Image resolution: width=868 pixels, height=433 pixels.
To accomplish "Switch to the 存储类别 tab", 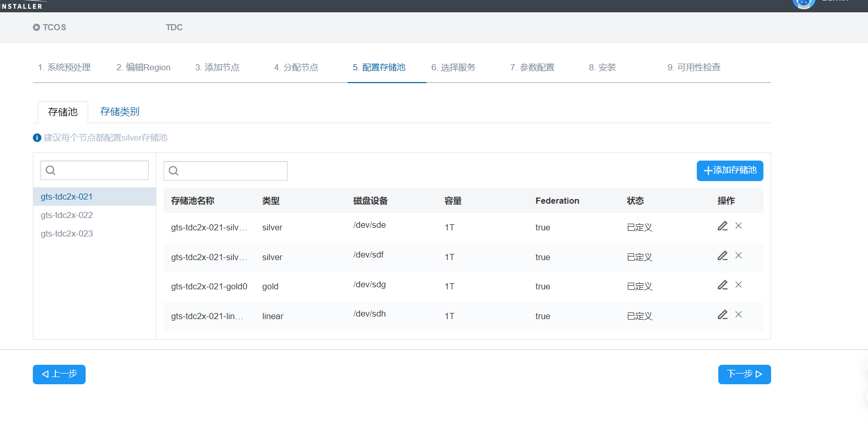I will [120, 111].
